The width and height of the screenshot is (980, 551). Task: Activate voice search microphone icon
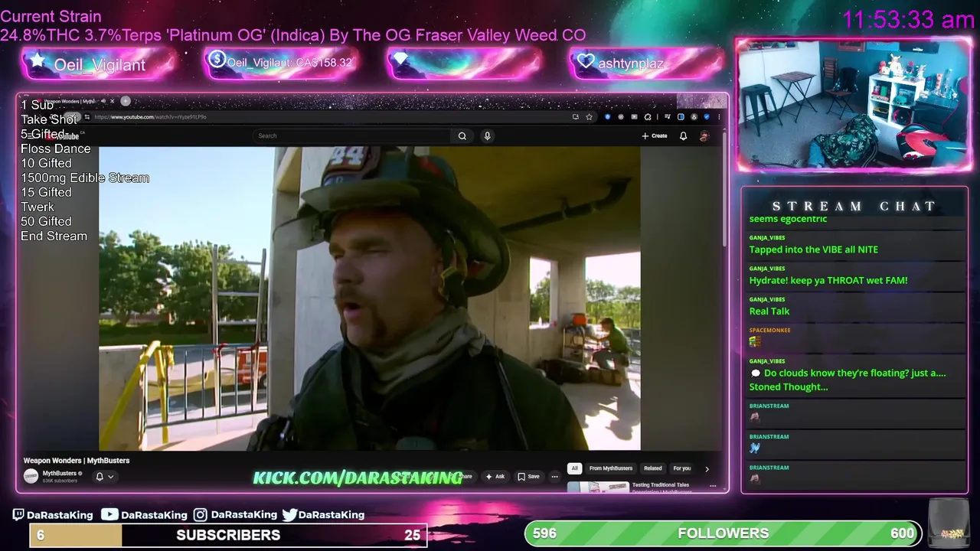(487, 135)
